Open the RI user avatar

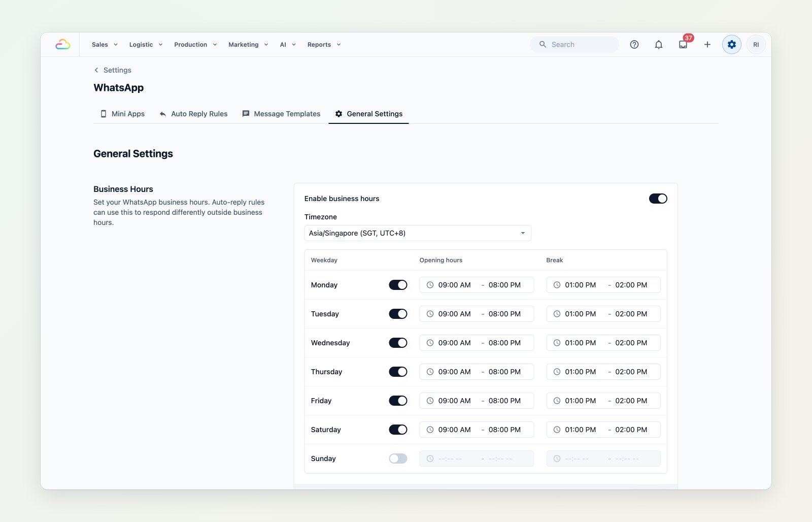(x=756, y=45)
